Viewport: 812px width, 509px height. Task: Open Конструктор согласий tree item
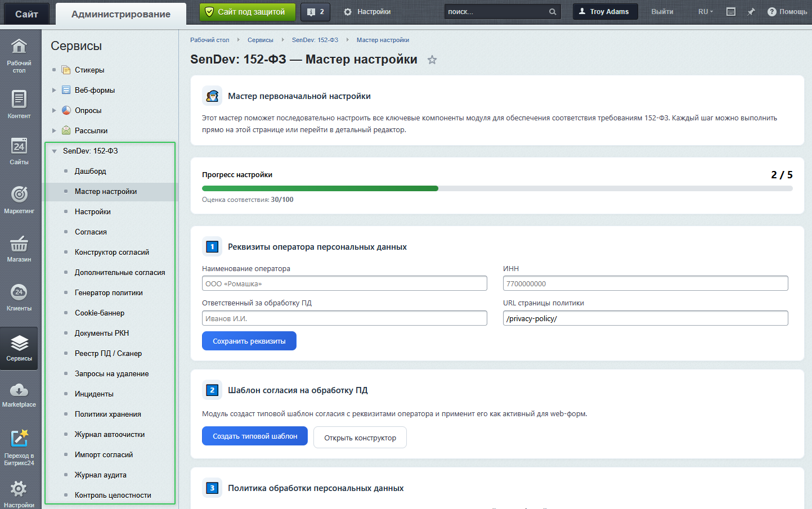[112, 252]
